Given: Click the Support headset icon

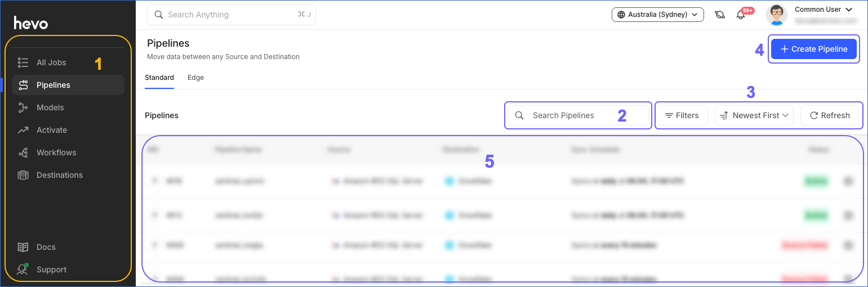Looking at the screenshot, I should click(x=23, y=270).
